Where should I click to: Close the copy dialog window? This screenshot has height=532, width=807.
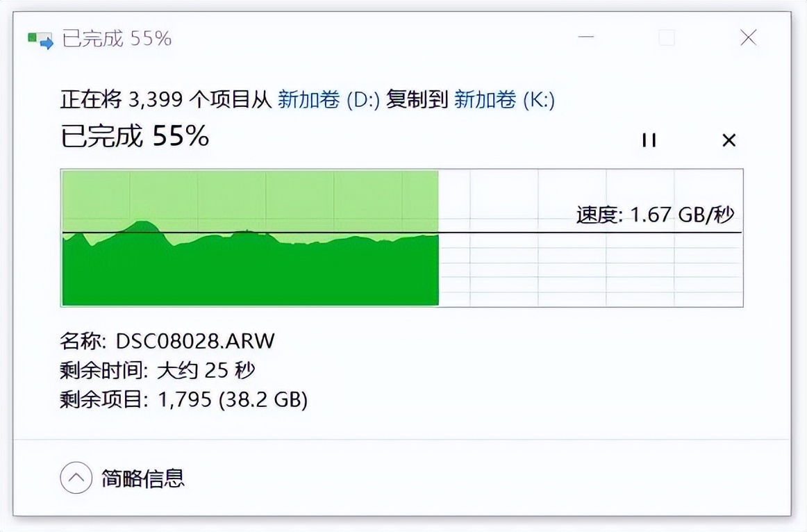click(748, 38)
